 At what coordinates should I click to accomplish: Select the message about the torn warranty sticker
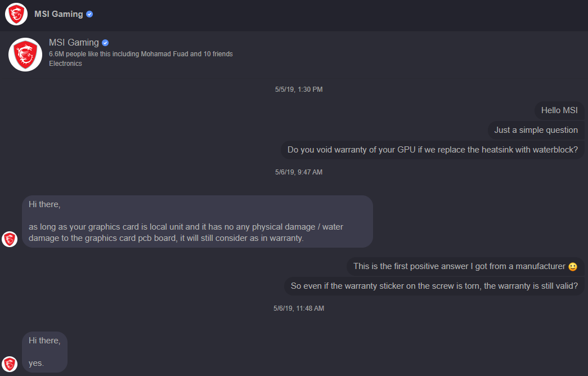click(434, 286)
